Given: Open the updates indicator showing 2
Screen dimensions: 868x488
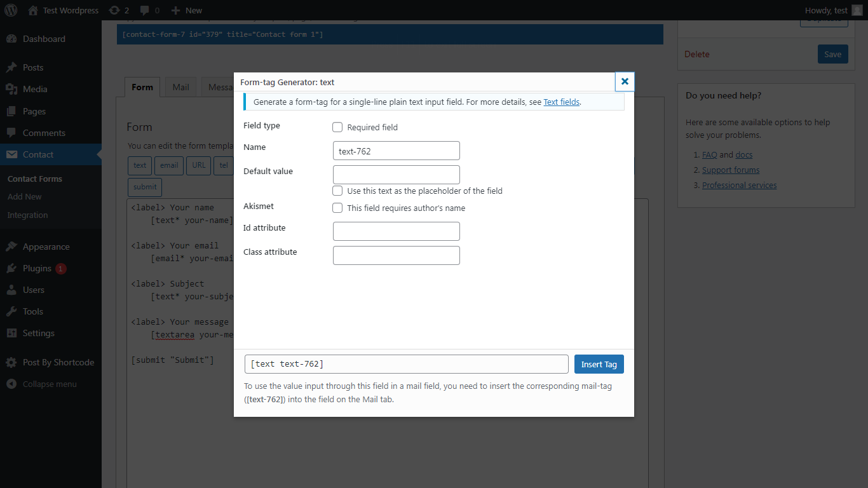Looking at the screenshot, I should coord(119,10).
